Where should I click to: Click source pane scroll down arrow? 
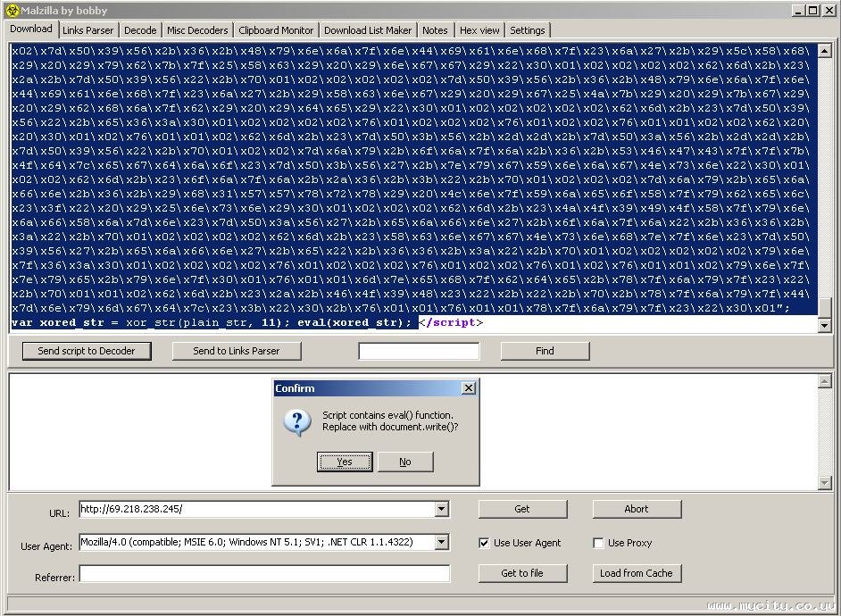pos(824,325)
